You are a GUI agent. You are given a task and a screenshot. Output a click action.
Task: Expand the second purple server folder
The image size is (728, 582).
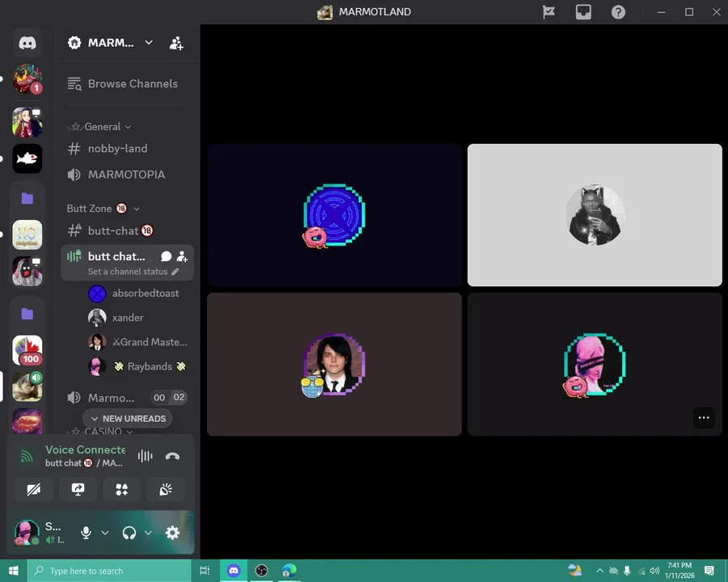tap(28, 314)
